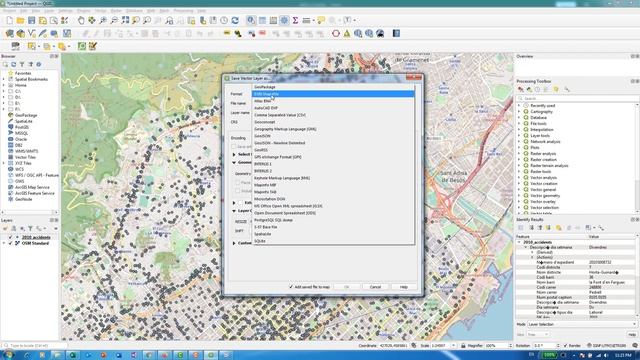Open the Data Source Manager icon
This screenshot has width=640, height=360.
click(x=9, y=33)
